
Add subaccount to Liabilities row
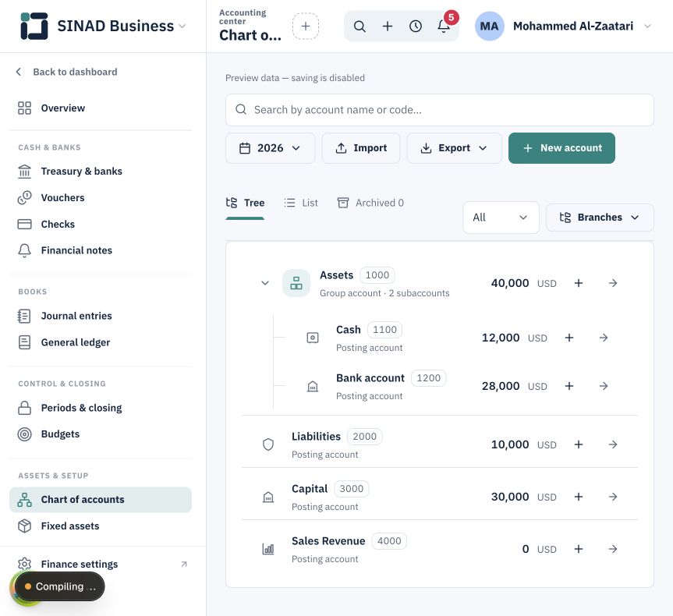(x=579, y=444)
